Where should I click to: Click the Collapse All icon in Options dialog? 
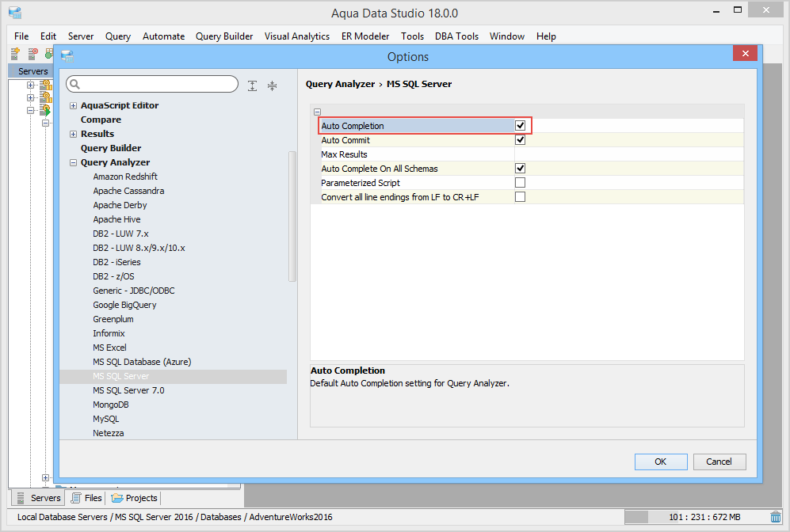(272, 85)
